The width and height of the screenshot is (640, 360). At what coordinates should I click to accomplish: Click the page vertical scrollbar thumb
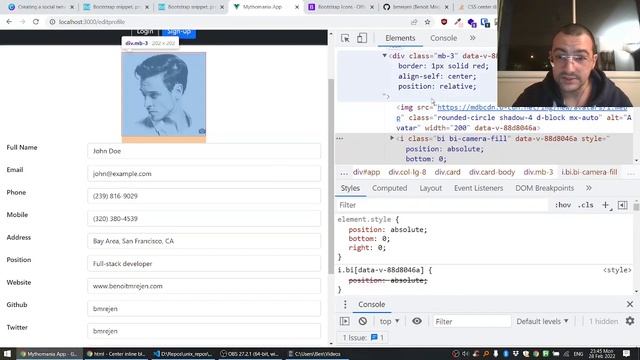331,176
